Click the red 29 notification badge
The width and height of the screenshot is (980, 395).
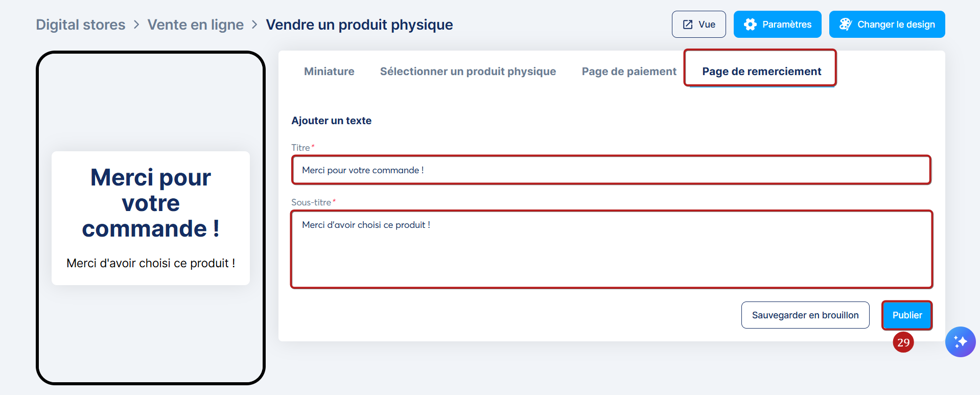903,342
